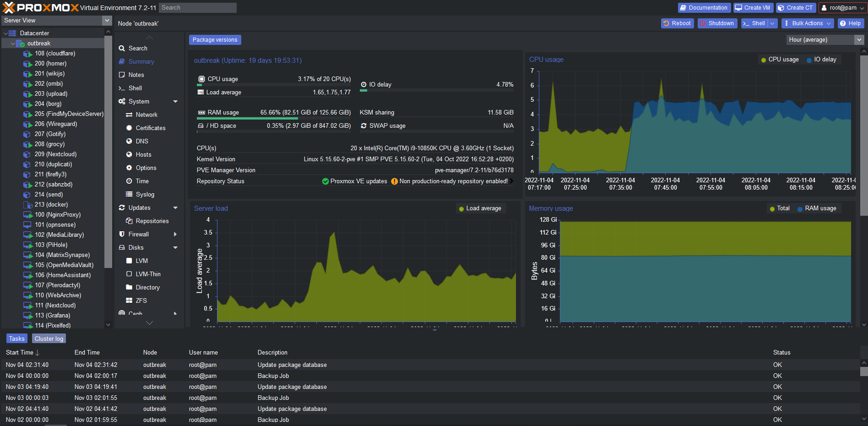Open the root@pam user menu

tap(842, 8)
